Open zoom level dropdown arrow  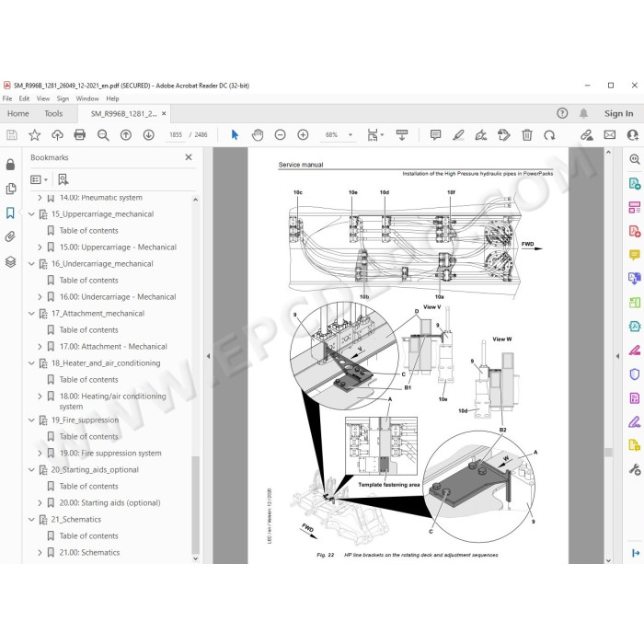pos(351,134)
